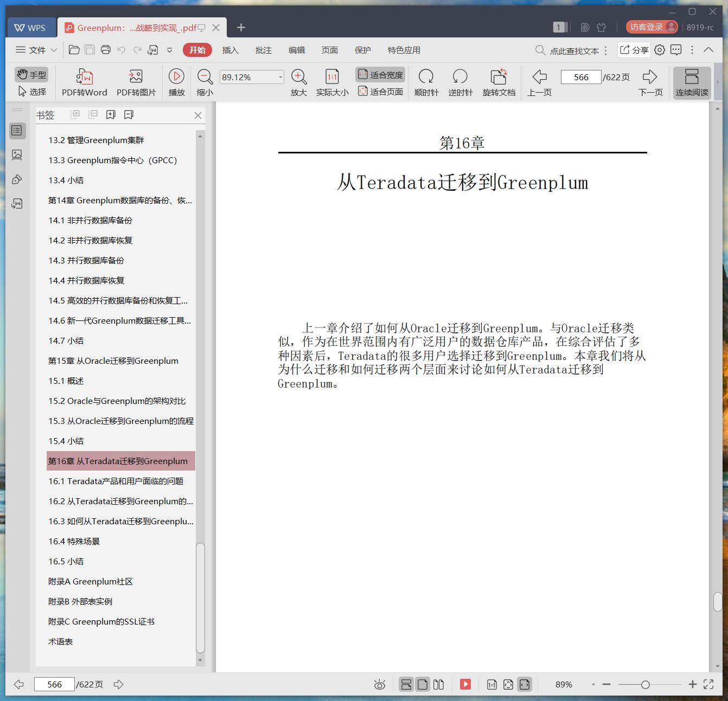Toggle 连续阅读 continuous reading
Screen dimensions: 728x701
coord(692,82)
